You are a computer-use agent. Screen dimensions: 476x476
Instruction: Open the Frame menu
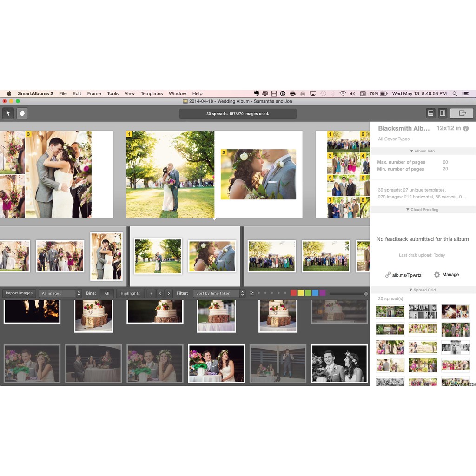94,93
